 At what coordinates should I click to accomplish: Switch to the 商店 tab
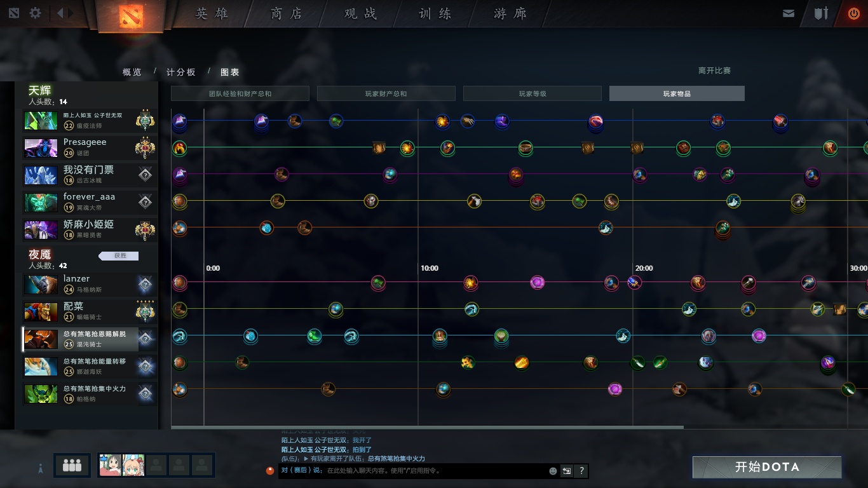coord(286,13)
